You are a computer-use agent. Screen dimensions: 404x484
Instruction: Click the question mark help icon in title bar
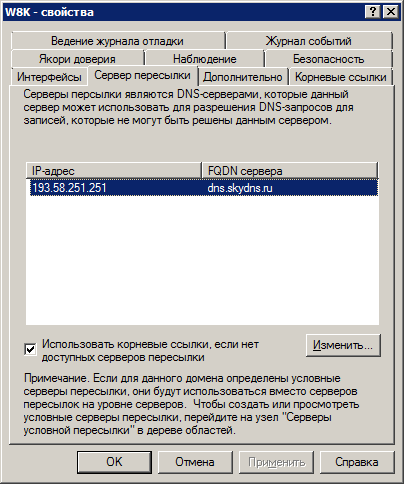click(373, 12)
